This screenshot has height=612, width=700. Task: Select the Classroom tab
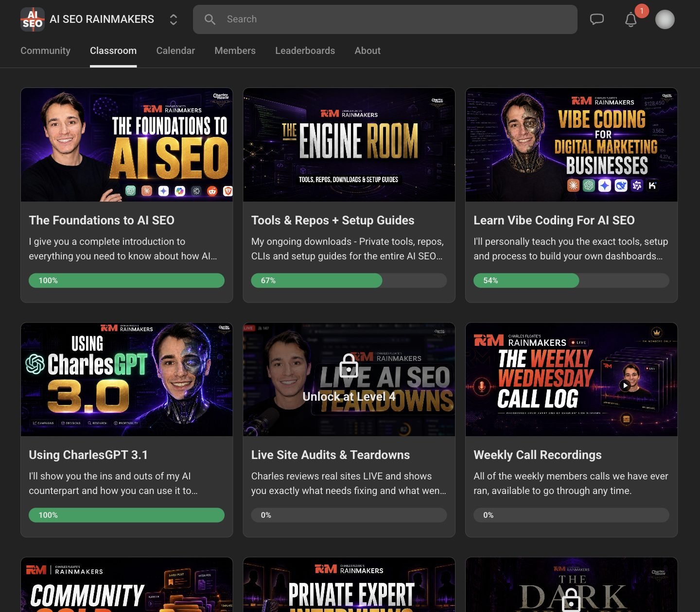click(113, 51)
